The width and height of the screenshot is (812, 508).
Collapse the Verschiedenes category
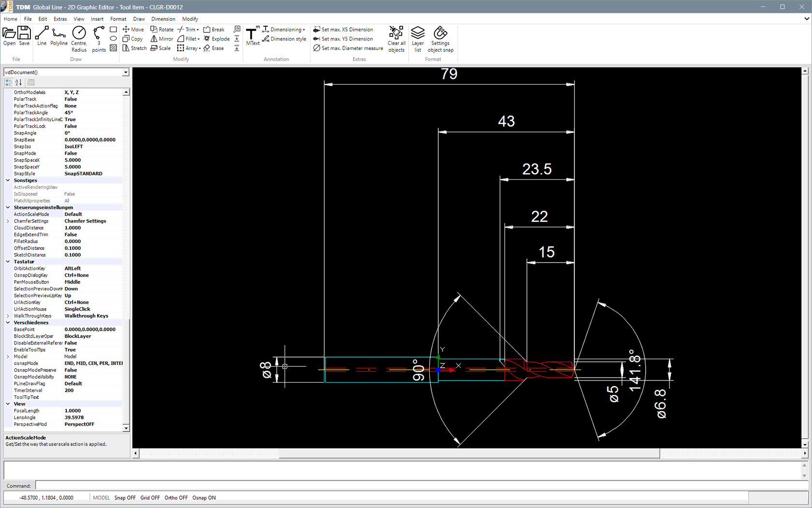[8, 323]
